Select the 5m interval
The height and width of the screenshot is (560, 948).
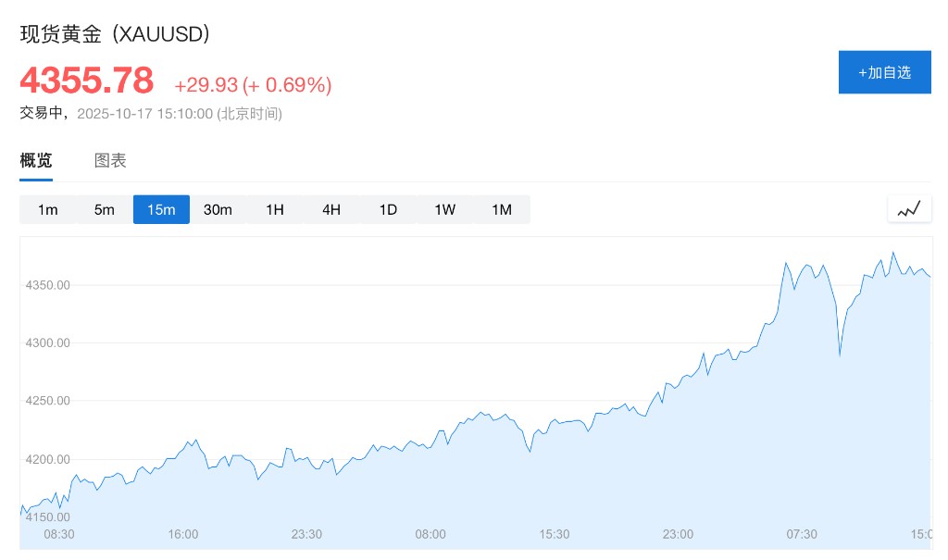coord(105,209)
